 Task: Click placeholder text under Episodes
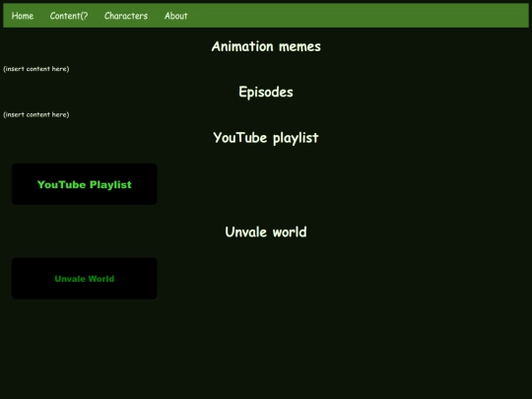pos(36,114)
